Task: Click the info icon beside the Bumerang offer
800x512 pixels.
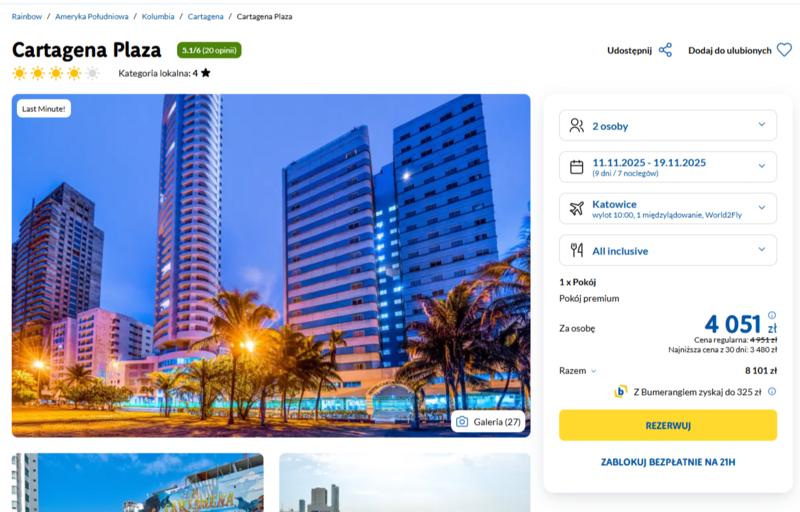Action: [x=772, y=392]
